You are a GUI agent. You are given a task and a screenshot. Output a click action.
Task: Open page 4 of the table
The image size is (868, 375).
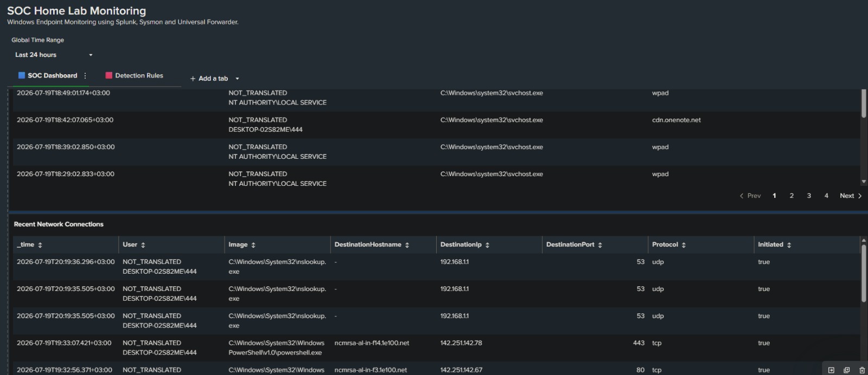pos(826,196)
